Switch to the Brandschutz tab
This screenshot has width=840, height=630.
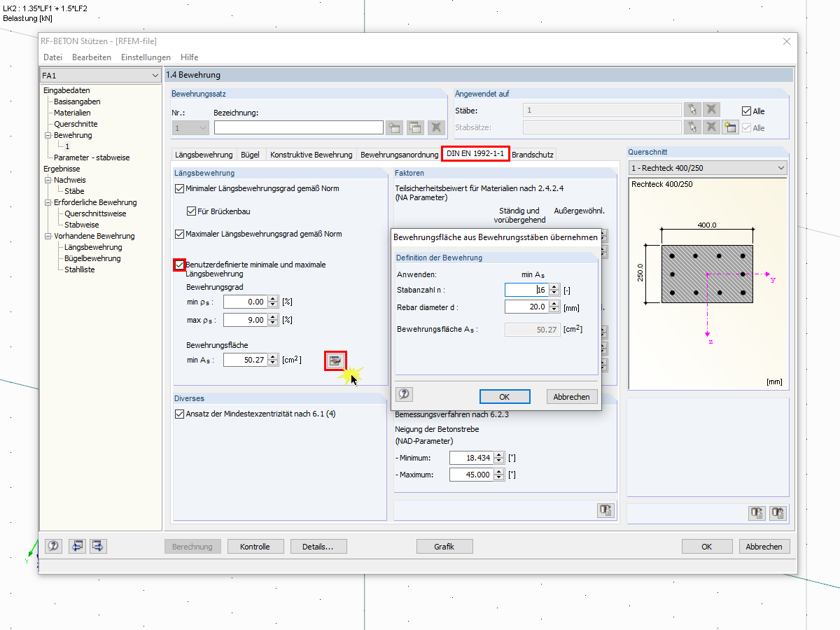pos(531,155)
